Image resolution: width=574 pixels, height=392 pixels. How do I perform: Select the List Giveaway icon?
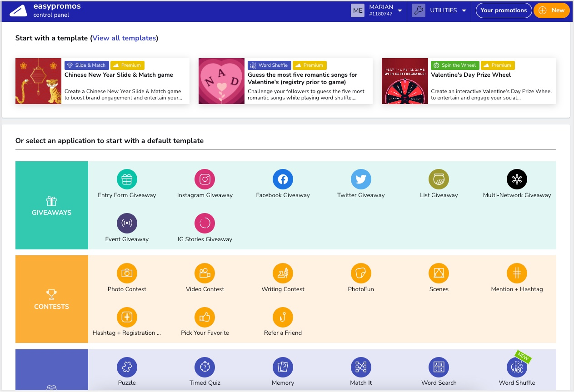439,179
